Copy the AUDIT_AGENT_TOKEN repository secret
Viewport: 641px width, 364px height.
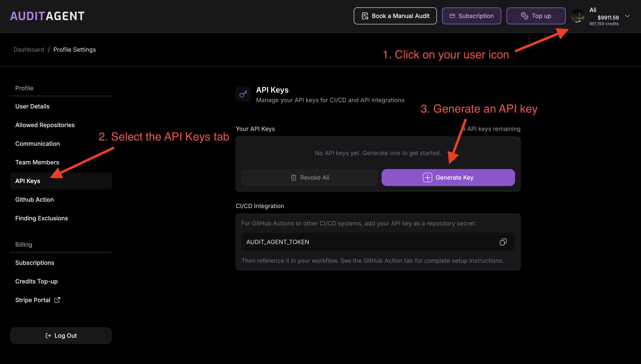(503, 242)
